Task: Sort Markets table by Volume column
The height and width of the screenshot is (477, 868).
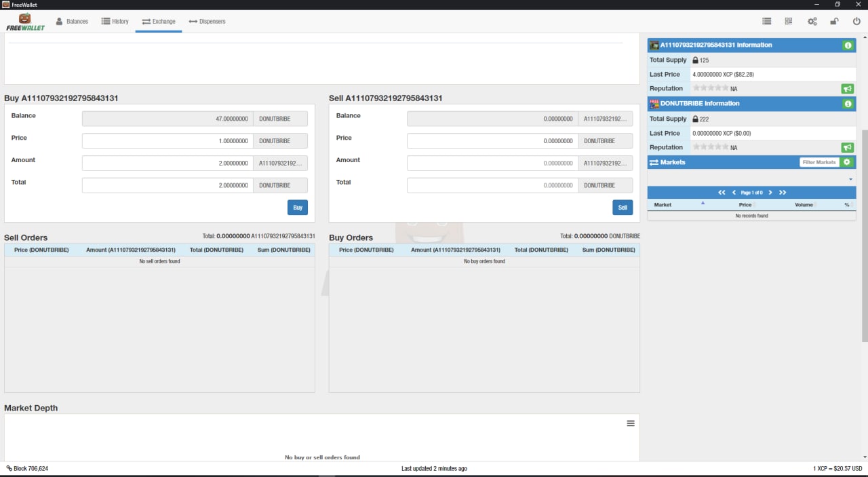Action: click(x=804, y=205)
